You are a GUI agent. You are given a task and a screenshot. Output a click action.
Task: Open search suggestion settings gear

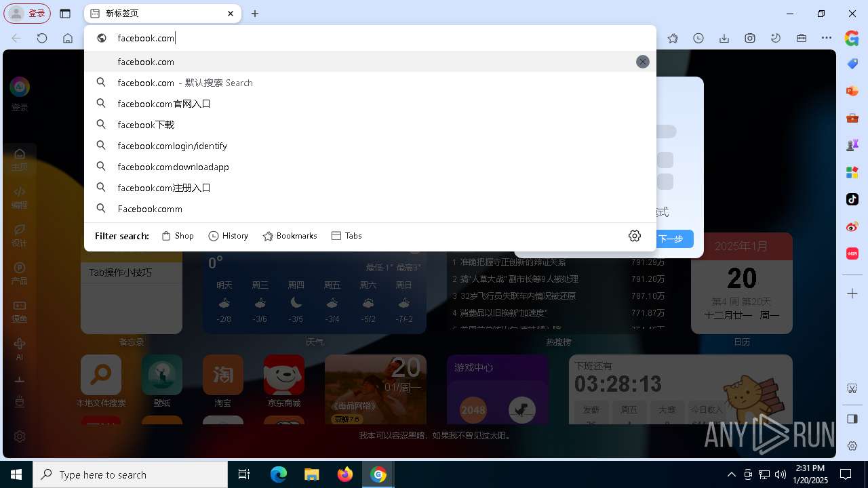coord(635,236)
